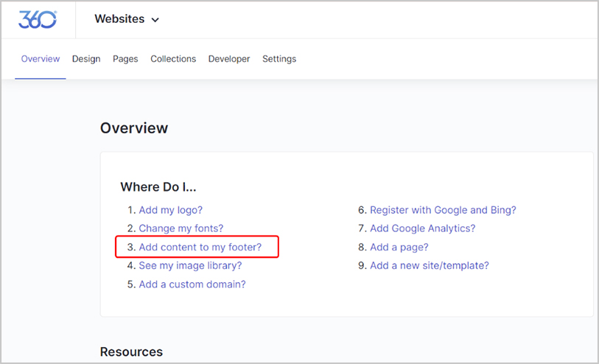Open the 'See my image library?' link
The height and width of the screenshot is (364, 599).
[190, 265]
